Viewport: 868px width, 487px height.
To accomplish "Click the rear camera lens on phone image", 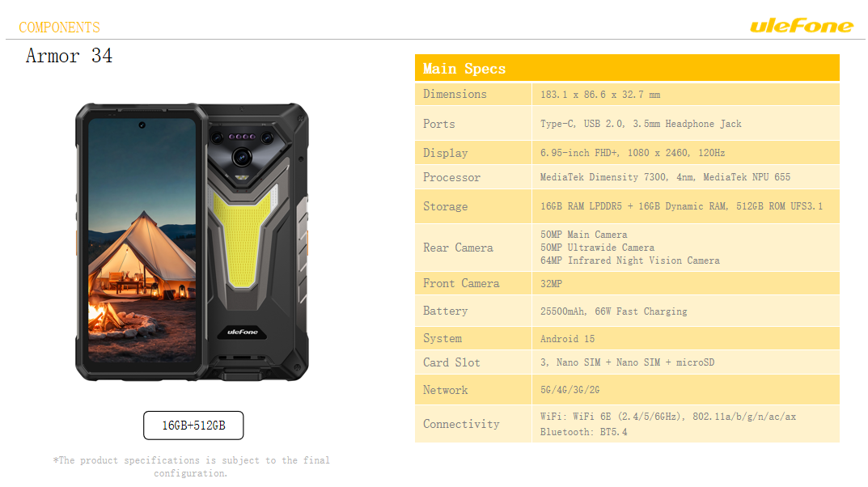I will tap(242, 157).
